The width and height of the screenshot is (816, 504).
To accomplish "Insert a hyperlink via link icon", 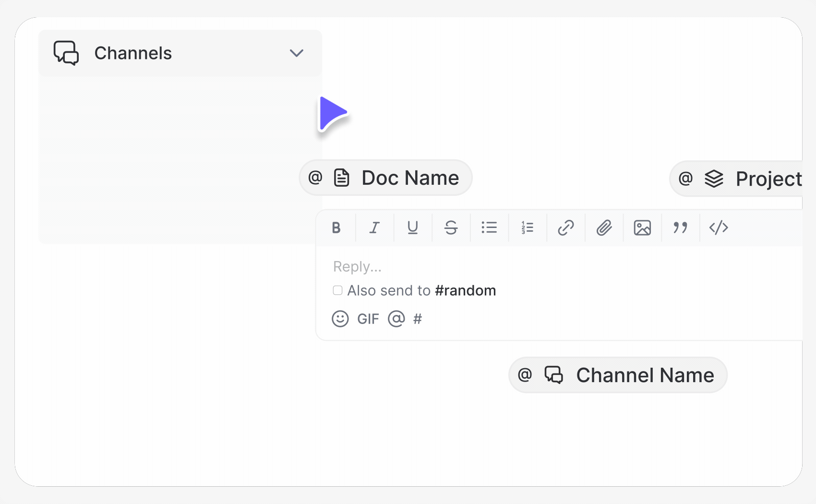I will coord(566,228).
